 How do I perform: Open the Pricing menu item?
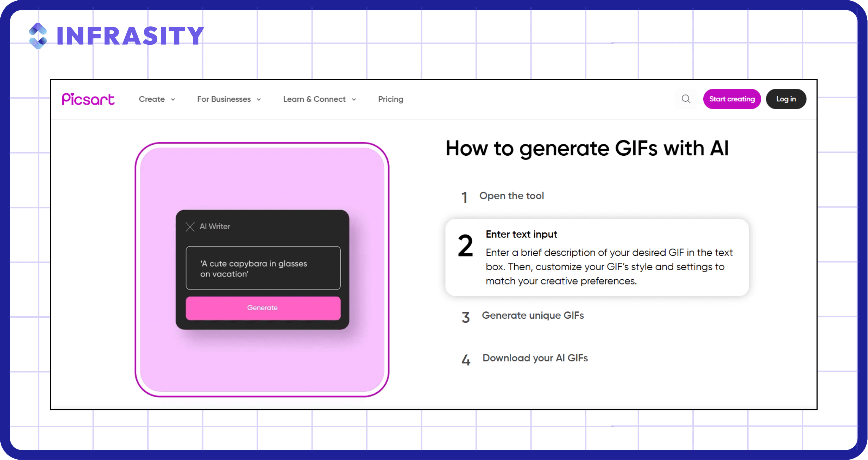tap(390, 99)
